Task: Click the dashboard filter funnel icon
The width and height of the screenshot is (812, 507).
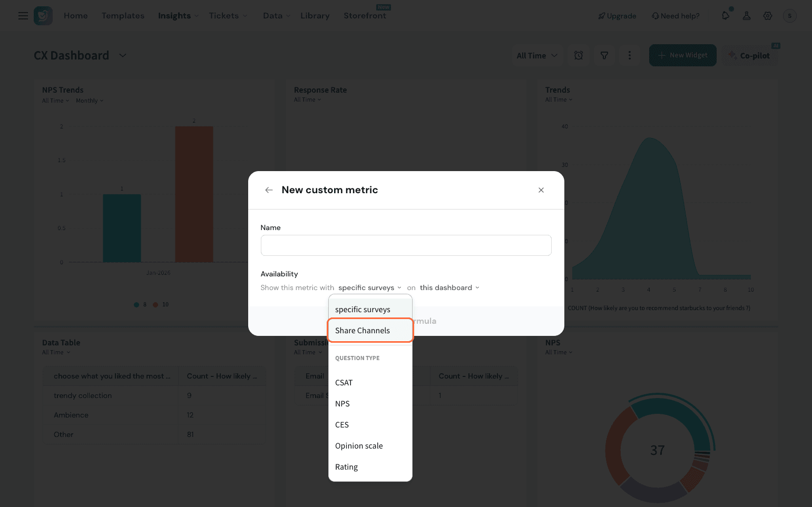Action: 604,55
